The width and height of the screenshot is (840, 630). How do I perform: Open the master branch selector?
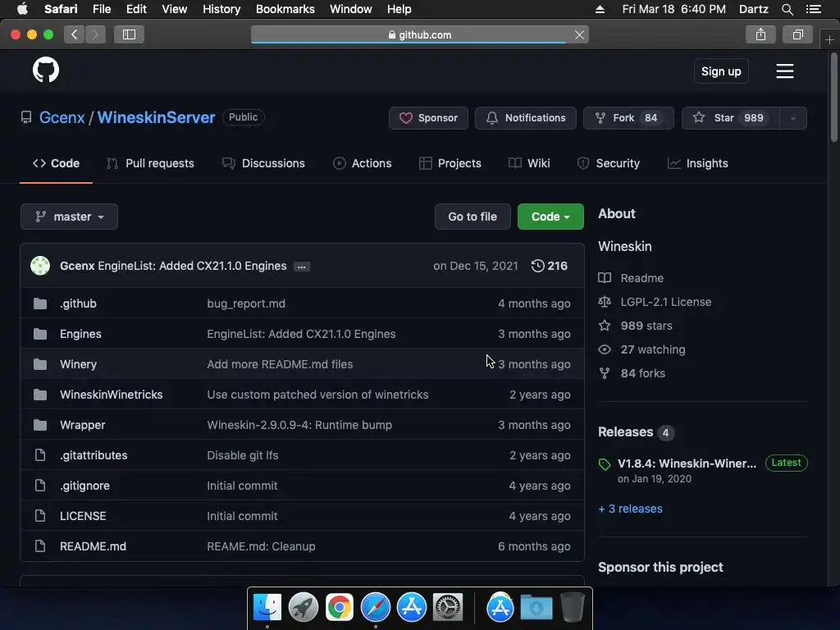[x=69, y=217]
